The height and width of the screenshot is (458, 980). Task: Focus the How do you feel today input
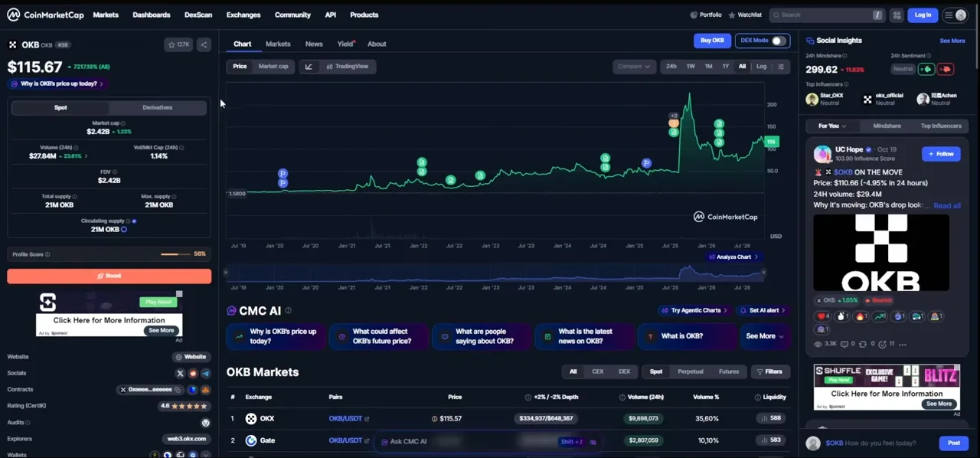pyautogui.click(x=879, y=443)
